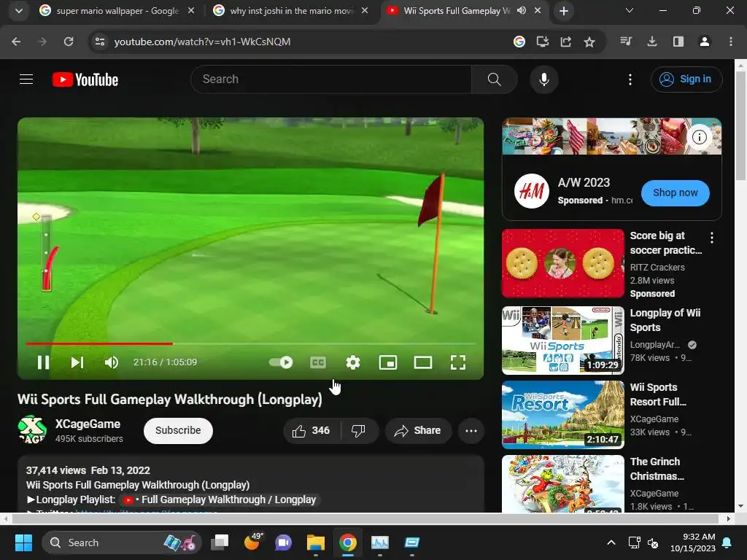Share the video
The width and height of the screenshot is (747, 560).
point(418,430)
